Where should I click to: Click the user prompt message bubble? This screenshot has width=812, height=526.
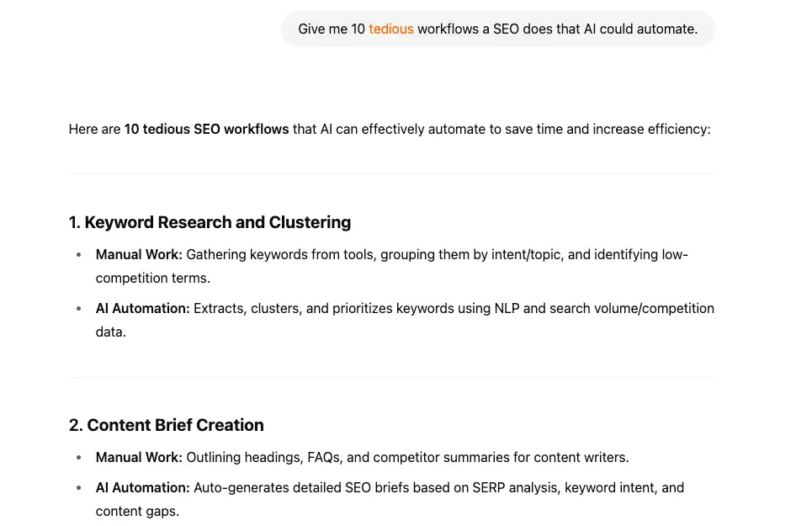point(497,29)
